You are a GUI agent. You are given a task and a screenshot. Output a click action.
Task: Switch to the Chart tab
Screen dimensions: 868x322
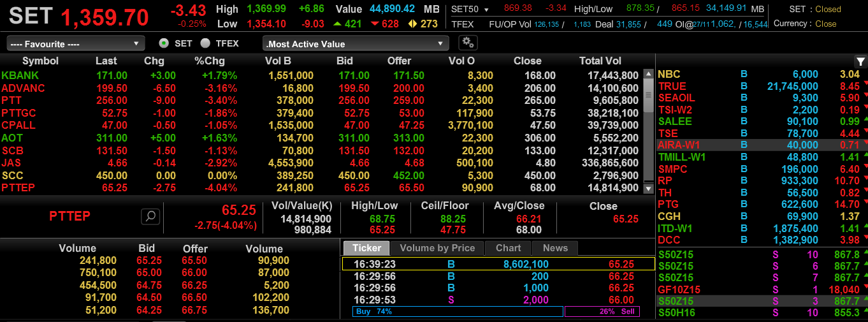point(508,248)
